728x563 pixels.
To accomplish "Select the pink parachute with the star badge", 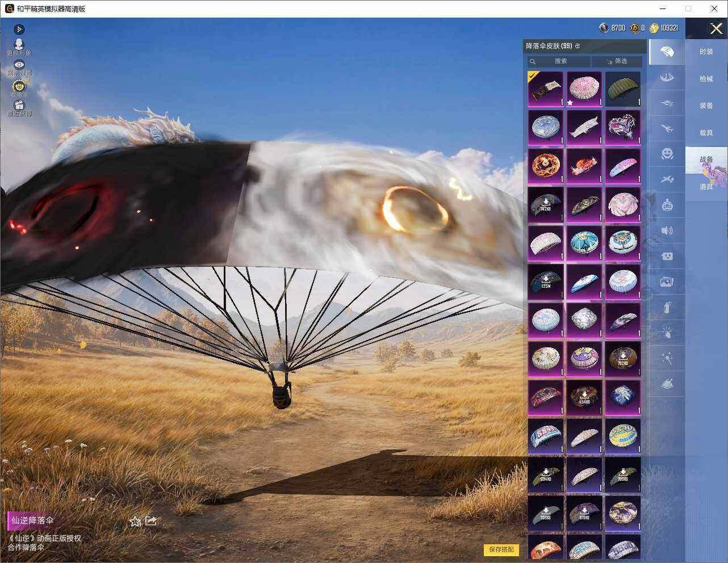I will click(x=584, y=89).
